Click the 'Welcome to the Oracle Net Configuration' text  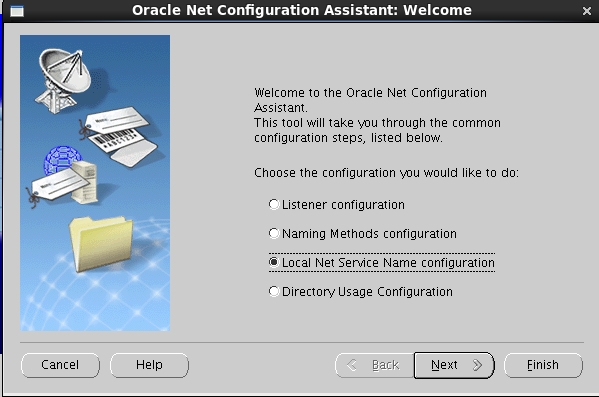[371, 93]
